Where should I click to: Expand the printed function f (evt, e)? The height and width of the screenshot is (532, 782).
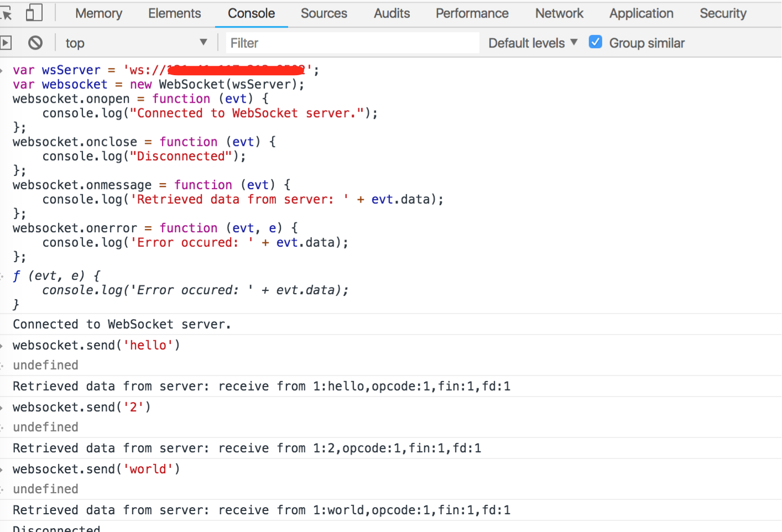[x=5, y=275]
